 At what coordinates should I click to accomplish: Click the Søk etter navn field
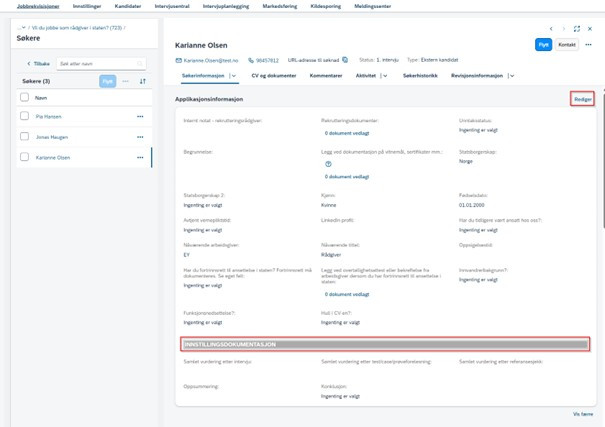point(101,64)
